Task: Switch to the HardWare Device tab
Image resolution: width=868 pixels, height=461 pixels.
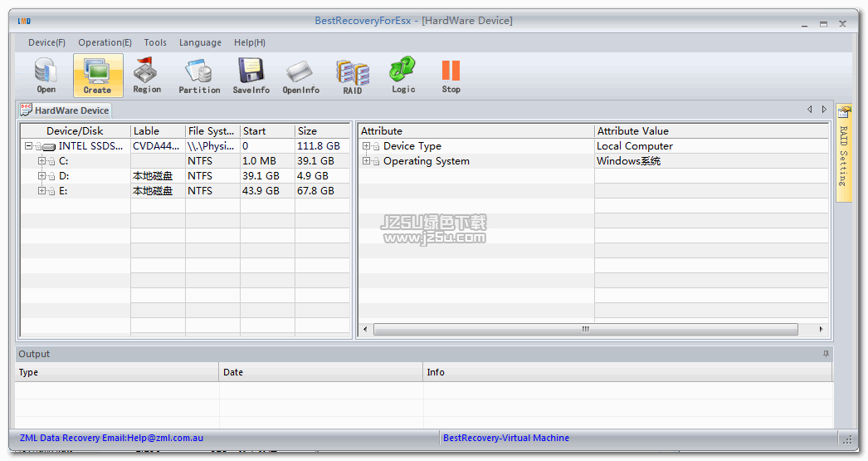Action: [x=66, y=110]
